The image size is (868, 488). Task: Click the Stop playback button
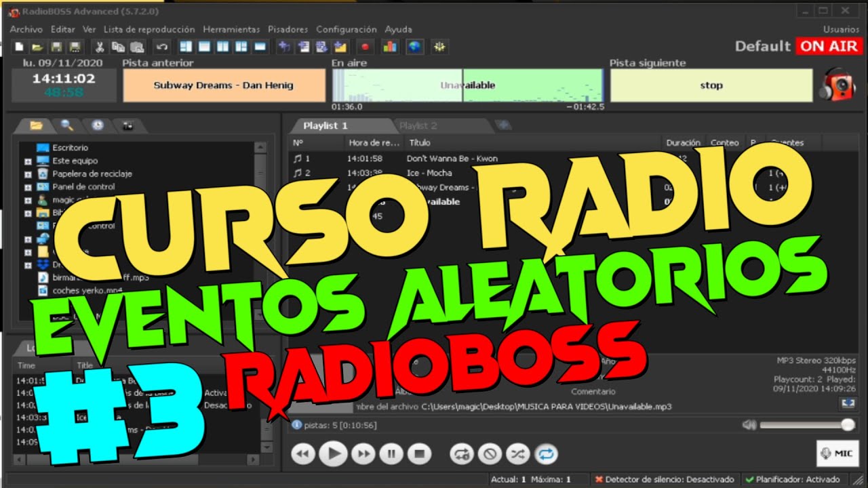pyautogui.click(x=420, y=453)
